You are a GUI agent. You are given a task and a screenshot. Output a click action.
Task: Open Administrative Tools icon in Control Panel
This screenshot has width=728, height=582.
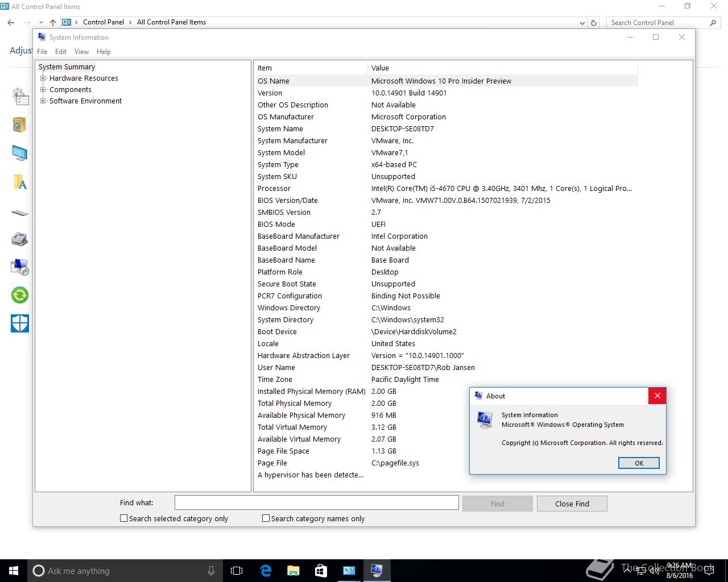[20, 97]
